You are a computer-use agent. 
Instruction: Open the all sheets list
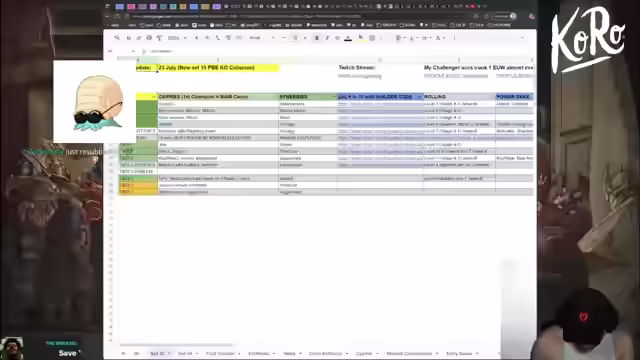(136, 353)
